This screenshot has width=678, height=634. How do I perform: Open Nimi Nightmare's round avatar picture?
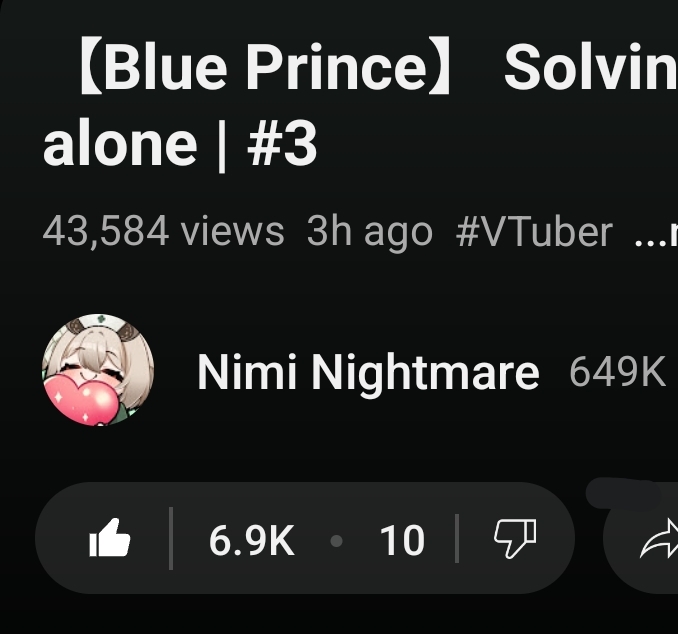pyautogui.click(x=98, y=370)
